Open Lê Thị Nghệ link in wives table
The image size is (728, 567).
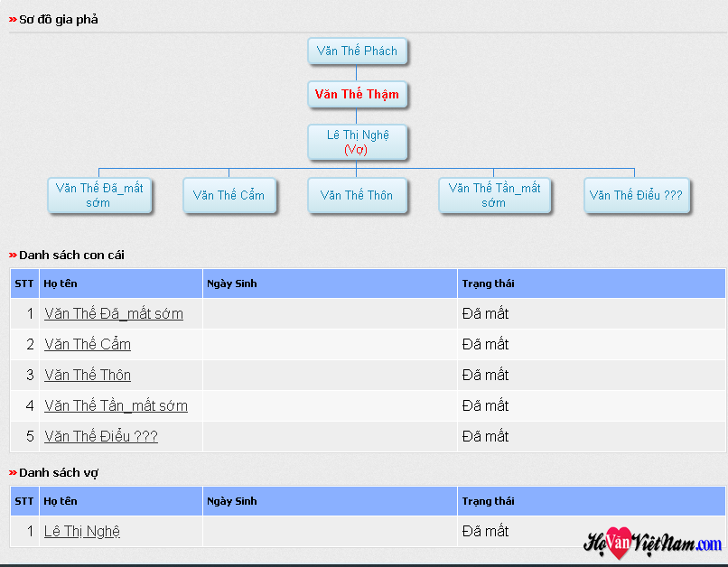[x=82, y=532]
